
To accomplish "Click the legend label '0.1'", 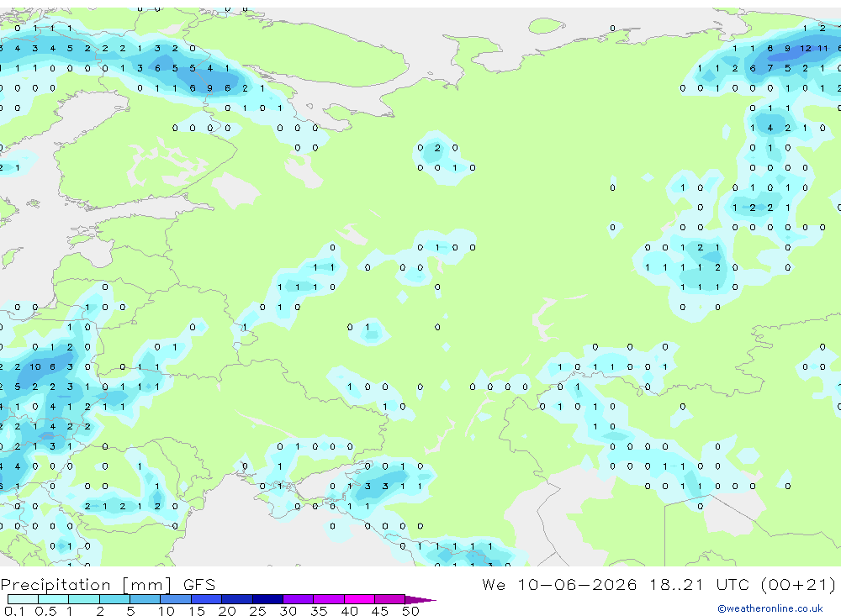I will 14,611.
